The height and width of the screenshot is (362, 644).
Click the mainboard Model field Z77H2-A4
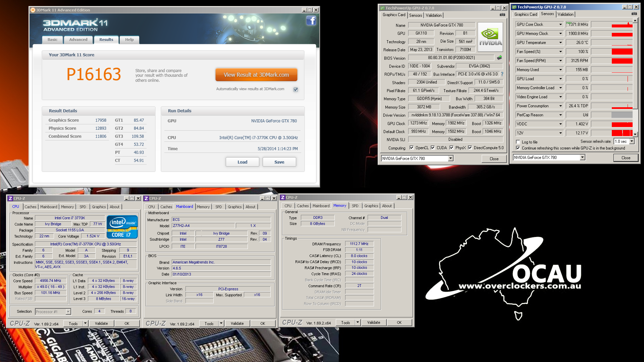[203, 226]
